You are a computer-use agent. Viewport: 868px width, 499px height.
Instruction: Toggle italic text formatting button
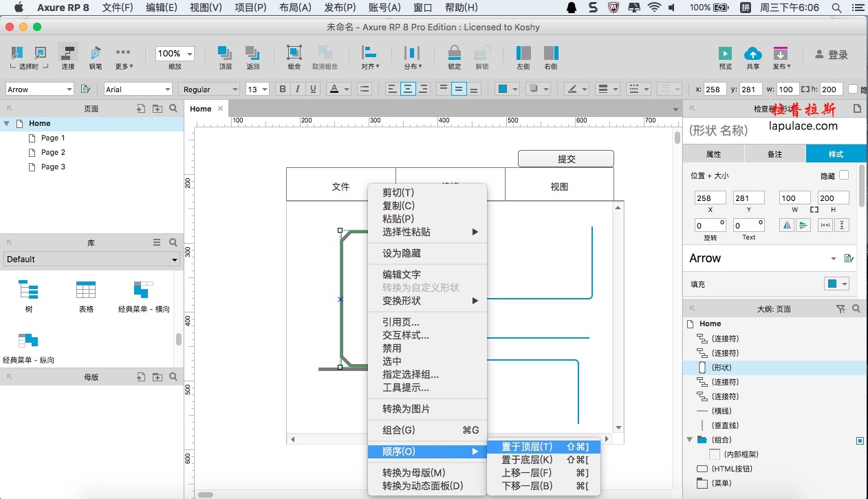(298, 89)
